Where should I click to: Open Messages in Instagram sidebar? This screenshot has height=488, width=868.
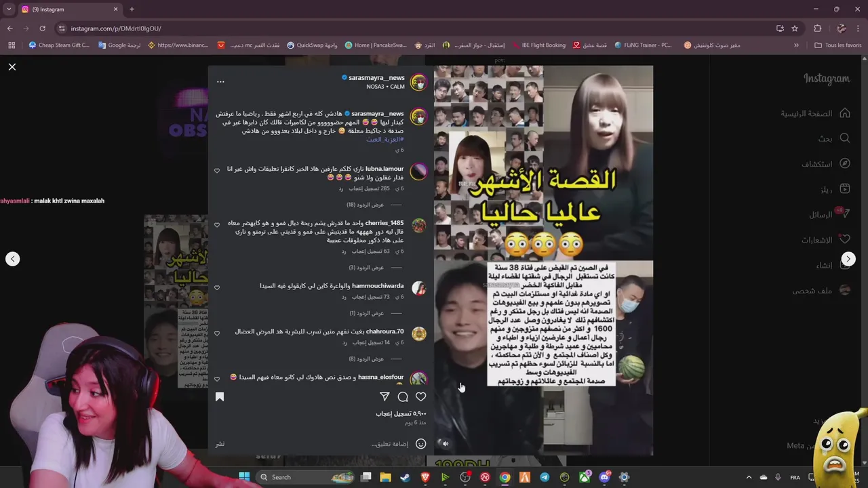click(x=829, y=214)
